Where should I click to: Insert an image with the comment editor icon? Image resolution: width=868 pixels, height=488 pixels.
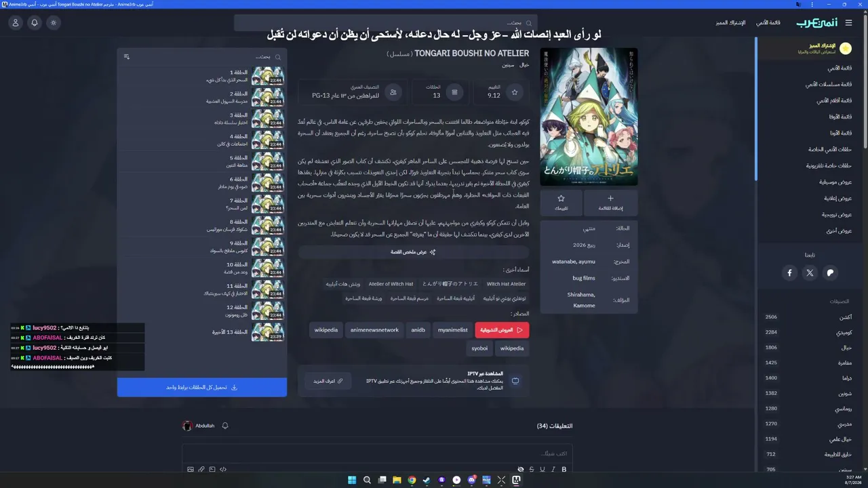pos(191,469)
